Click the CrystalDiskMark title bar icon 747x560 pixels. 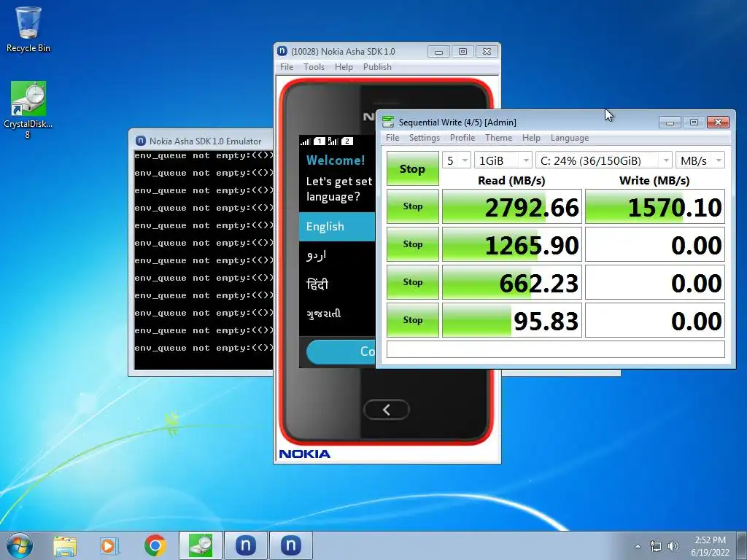388,122
